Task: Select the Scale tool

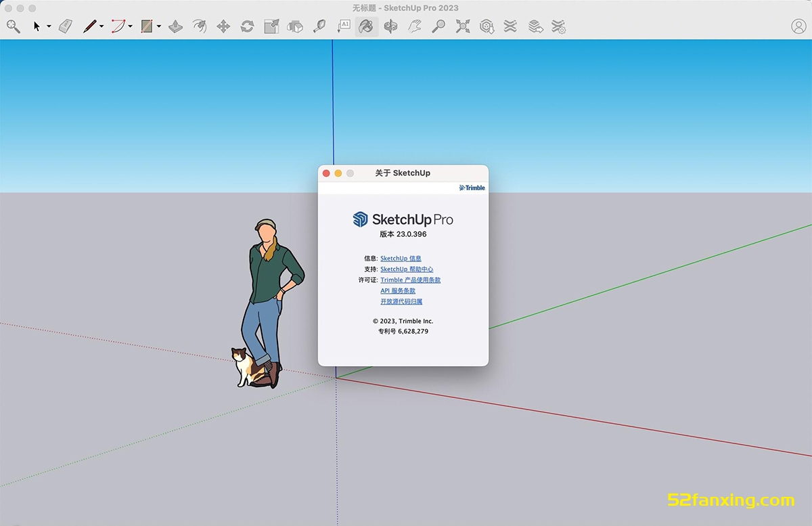Action: (271, 26)
